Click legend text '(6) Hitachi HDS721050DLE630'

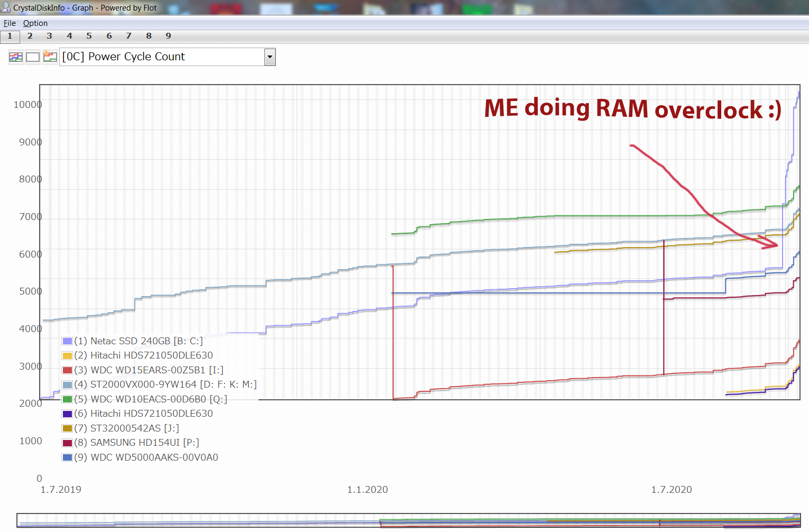[x=144, y=414]
